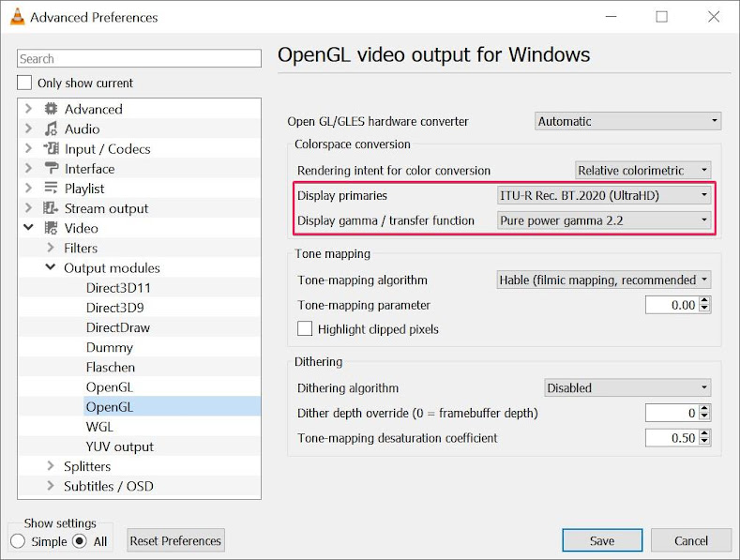
Task: Click the VLC cone icon in title bar
Action: click(x=17, y=17)
